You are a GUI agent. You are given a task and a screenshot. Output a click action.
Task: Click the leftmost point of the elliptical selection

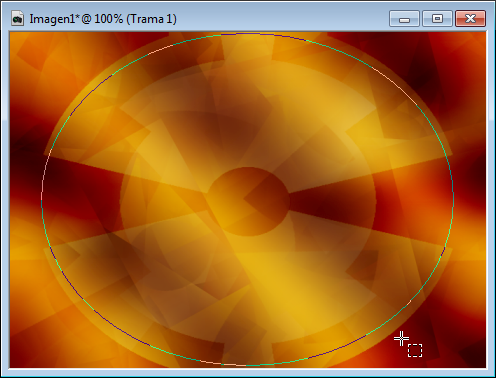pyautogui.click(x=42, y=199)
